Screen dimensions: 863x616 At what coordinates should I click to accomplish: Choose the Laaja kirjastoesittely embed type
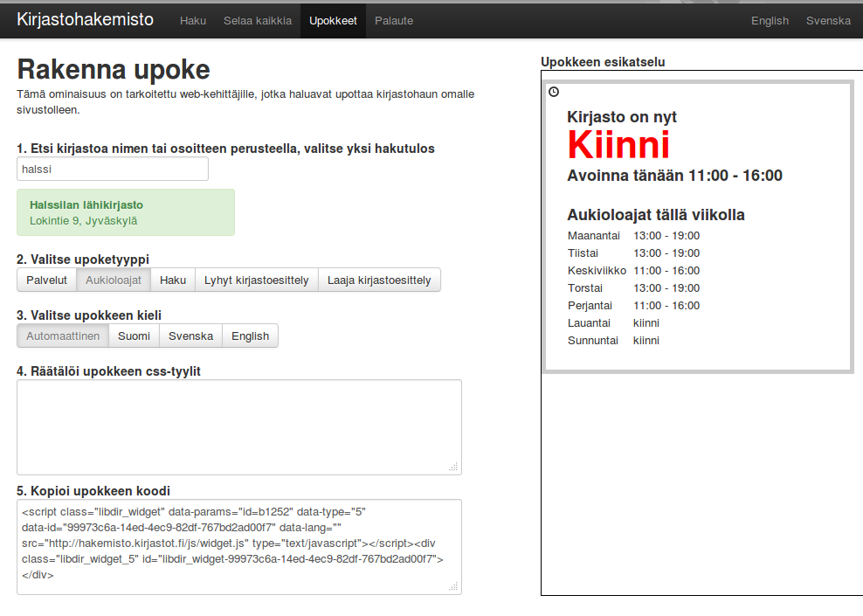[x=379, y=280]
